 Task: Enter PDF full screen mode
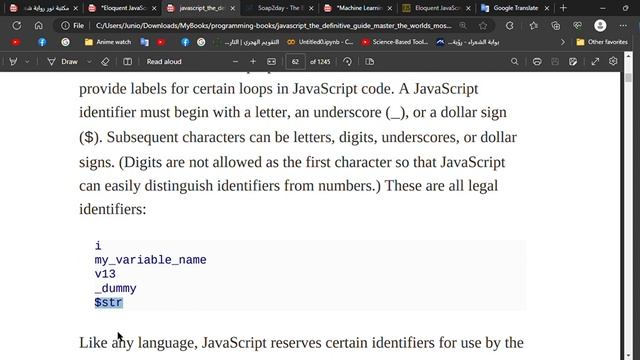pos(596,62)
